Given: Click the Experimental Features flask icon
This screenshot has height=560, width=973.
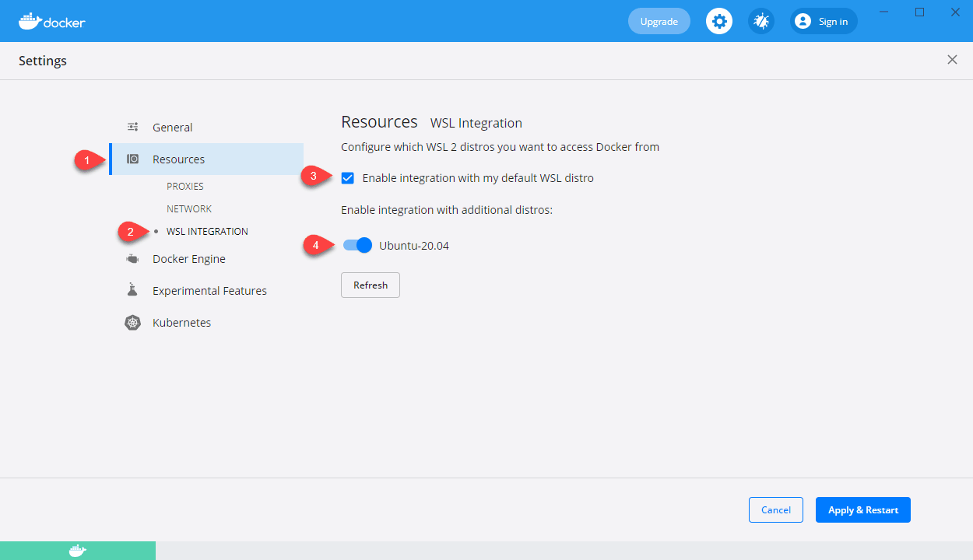Looking at the screenshot, I should click(133, 290).
